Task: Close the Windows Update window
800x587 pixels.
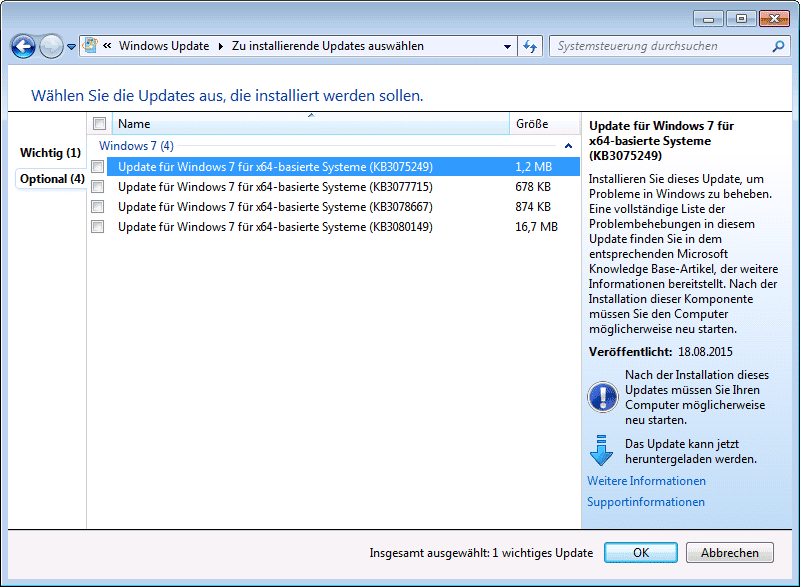Action: 774,19
